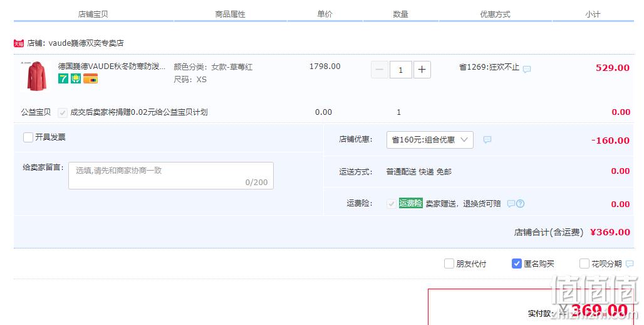The width and height of the screenshot is (644, 325).
Task: Click the 尺码：XS size text
Action: point(190,80)
